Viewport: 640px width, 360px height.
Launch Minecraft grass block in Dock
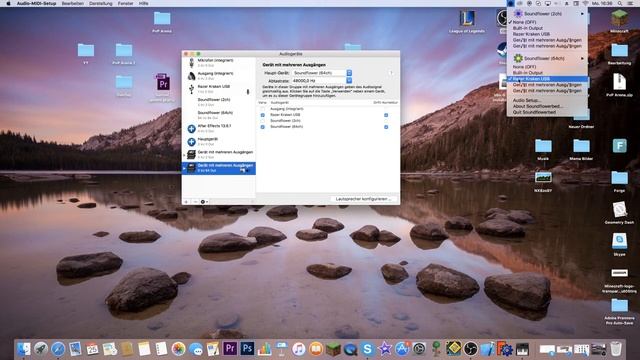333,349
